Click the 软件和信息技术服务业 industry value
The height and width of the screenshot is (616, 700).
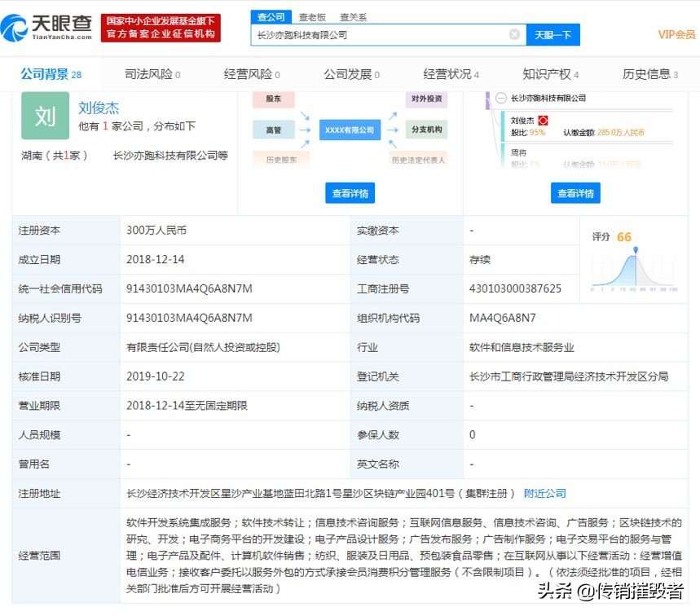pyautogui.click(x=522, y=347)
